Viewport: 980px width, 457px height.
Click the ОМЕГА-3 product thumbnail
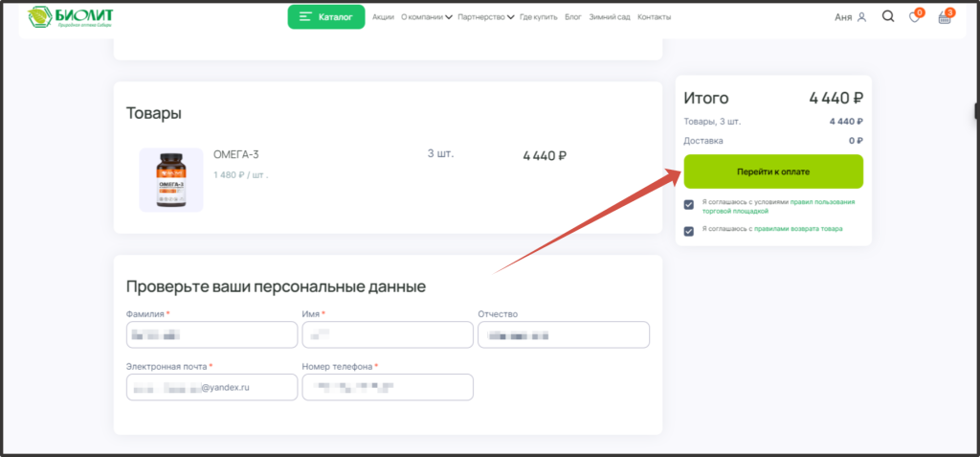coord(171,180)
